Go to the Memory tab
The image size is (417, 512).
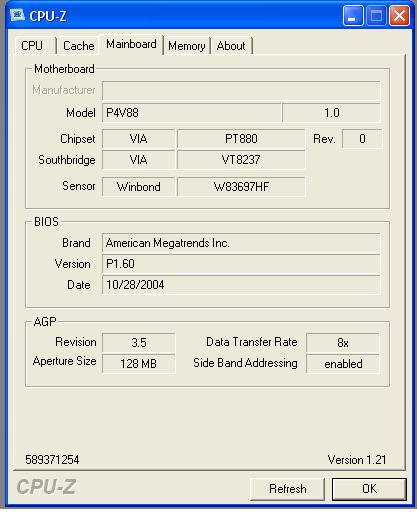click(187, 46)
